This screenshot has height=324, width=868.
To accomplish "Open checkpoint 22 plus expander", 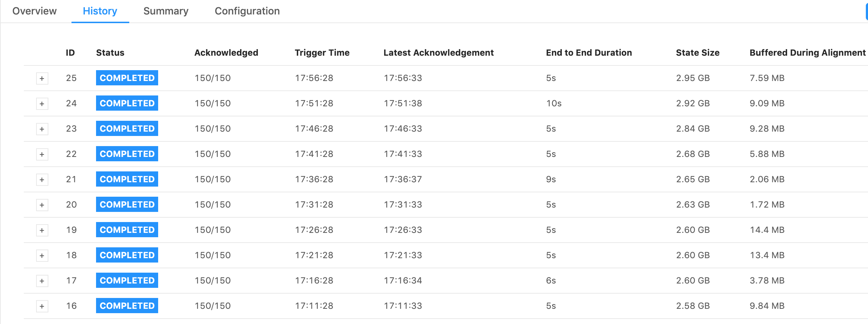I will pos(42,154).
